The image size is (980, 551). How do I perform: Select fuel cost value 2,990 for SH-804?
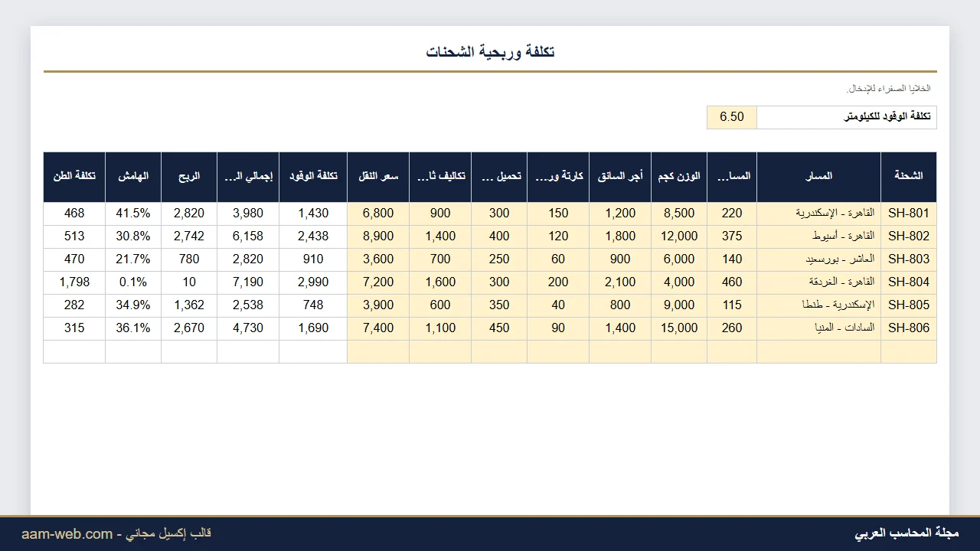pos(313,282)
